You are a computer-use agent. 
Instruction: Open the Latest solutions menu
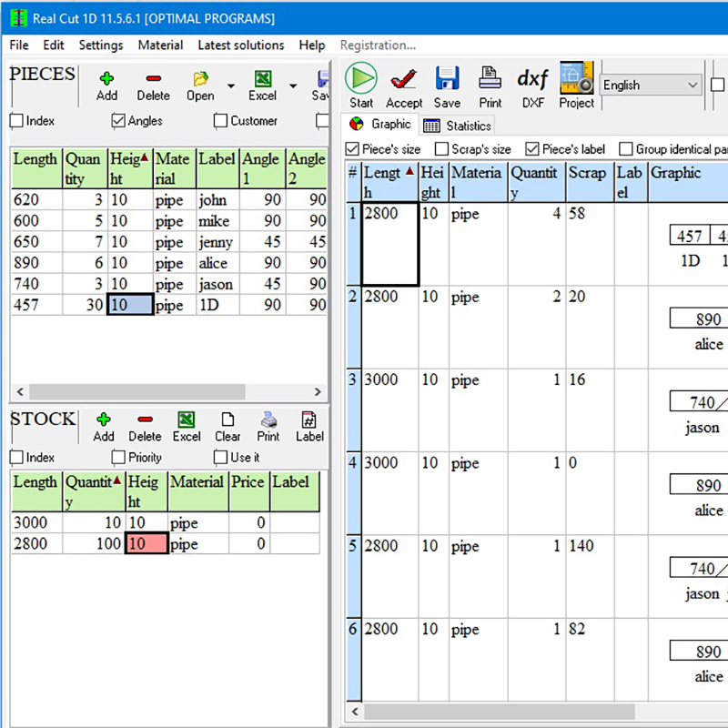tap(240, 45)
